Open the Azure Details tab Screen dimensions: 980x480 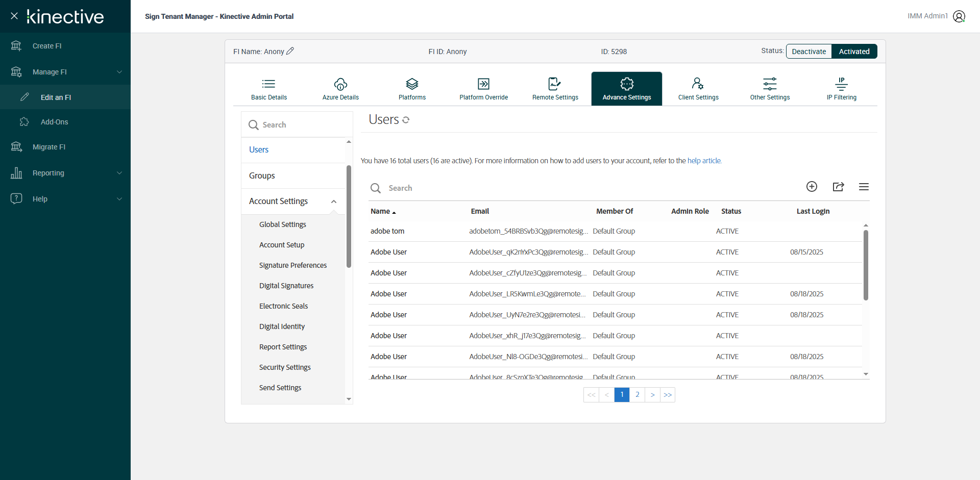pyautogui.click(x=340, y=89)
